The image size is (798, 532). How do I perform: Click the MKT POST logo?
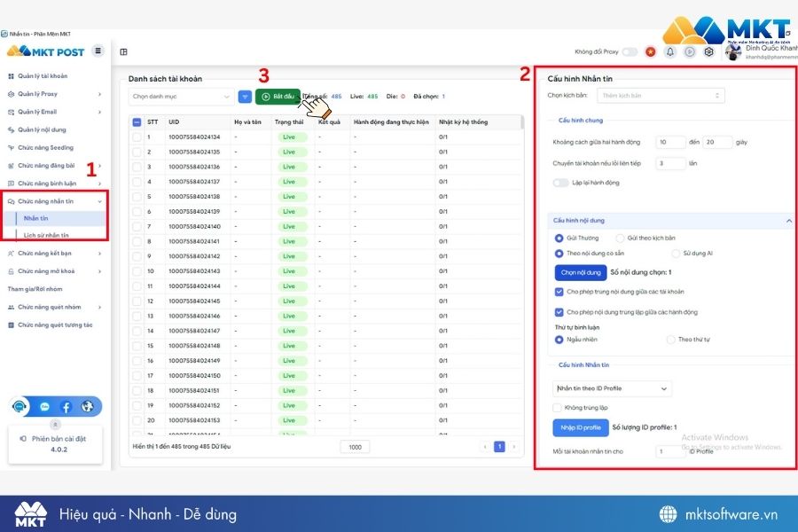pos(46,51)
